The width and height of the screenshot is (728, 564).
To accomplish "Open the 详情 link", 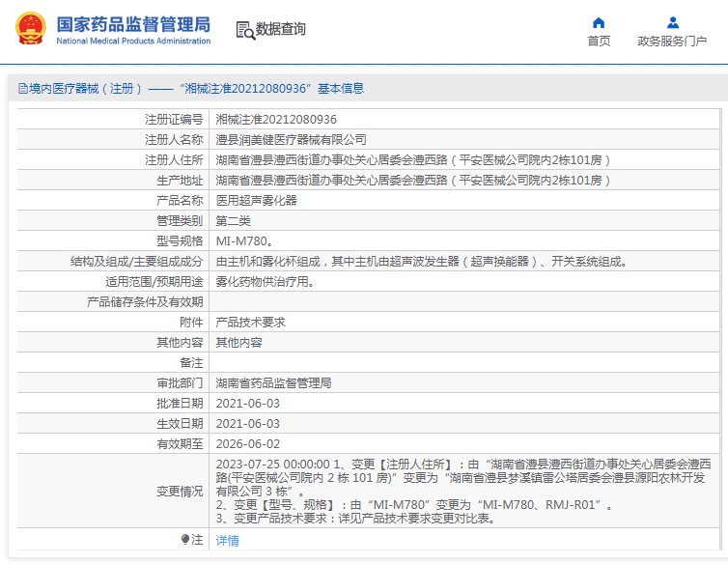I will (228, 540).
